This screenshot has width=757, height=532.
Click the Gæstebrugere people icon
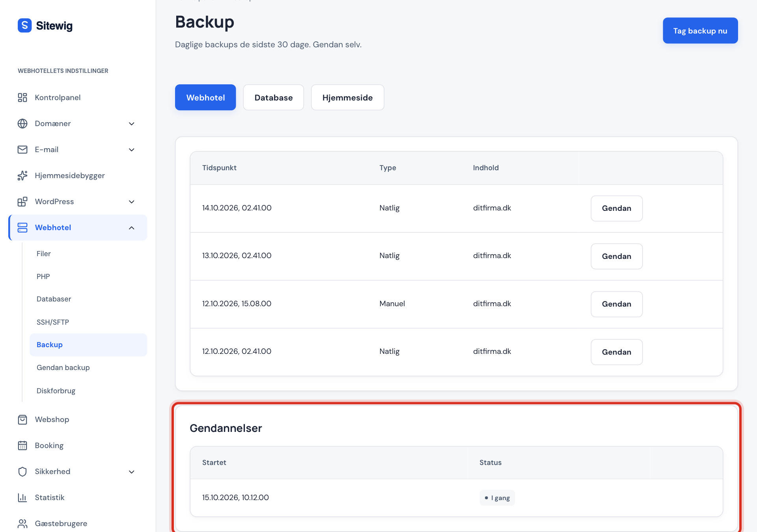[22, 523]
